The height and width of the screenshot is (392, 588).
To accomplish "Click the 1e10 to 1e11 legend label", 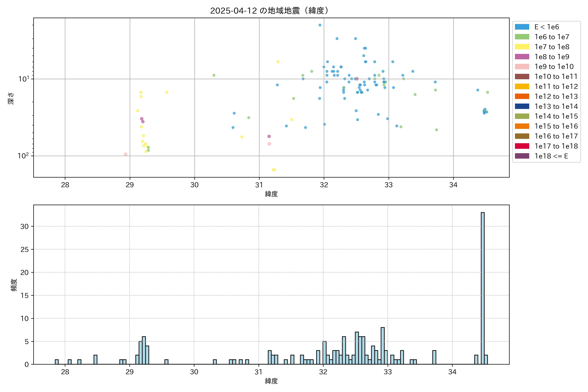I will click(x=556, y=76).
